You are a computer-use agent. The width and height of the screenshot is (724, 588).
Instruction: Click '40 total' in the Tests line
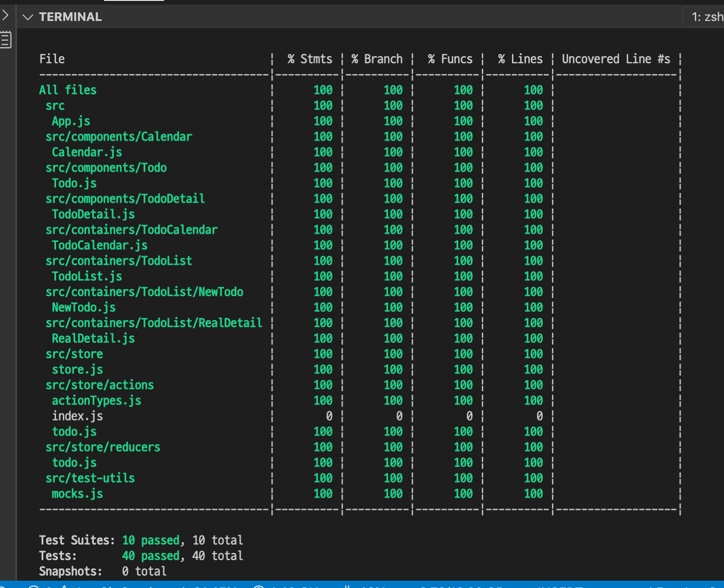(x=218, y=556)
